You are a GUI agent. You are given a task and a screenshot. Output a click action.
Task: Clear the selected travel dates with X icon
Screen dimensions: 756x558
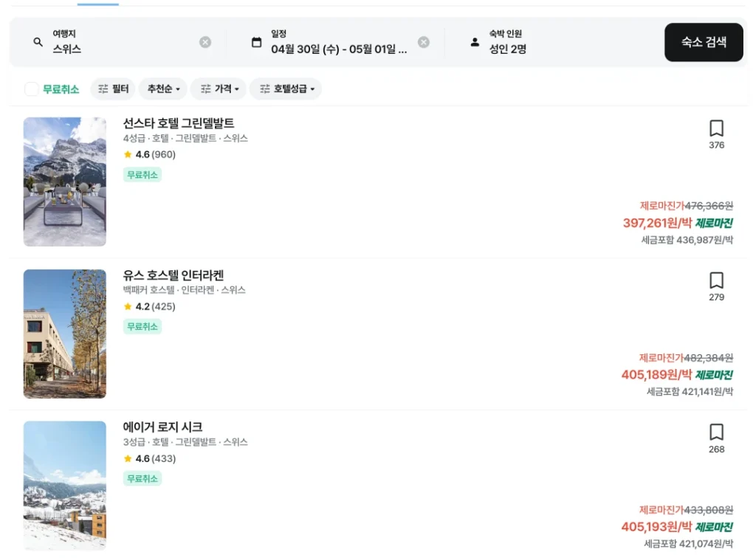click(x=423, y=42)
